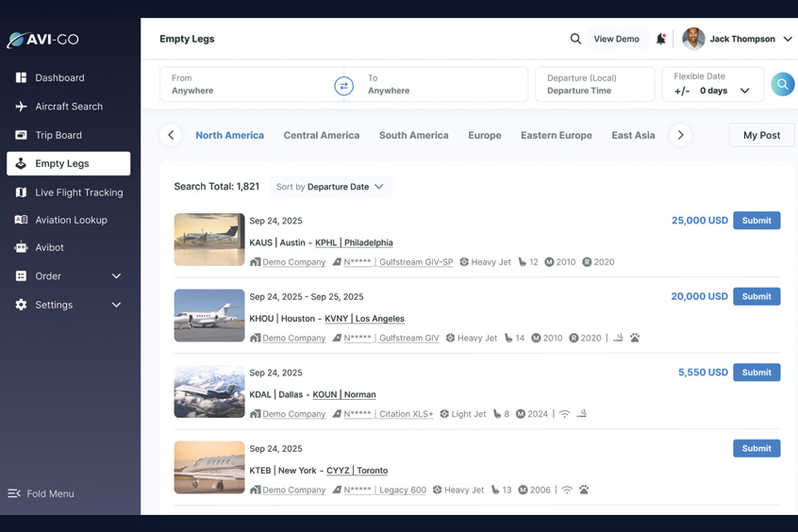Collapse sidebar with Fold Menu
The image size is (798, 532).
(x=42, y=493)
